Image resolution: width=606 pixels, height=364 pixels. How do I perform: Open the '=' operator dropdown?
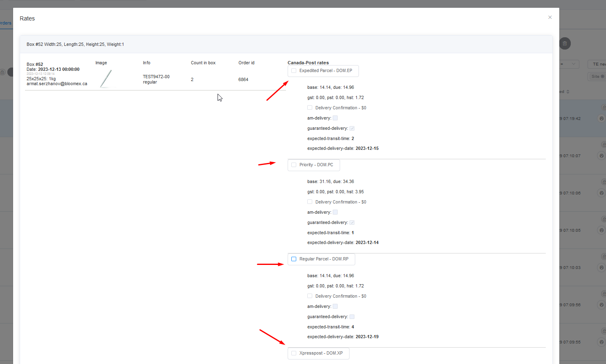coord(569,64)
